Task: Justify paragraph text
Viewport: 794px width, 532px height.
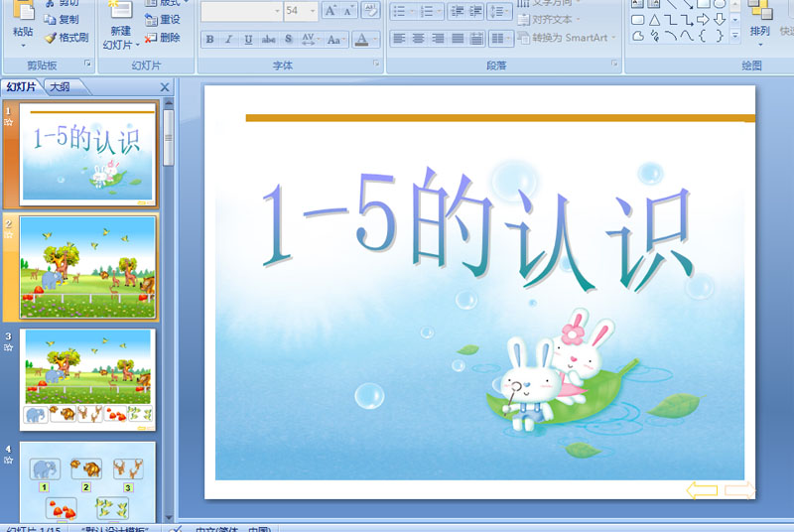Action: 458,39
